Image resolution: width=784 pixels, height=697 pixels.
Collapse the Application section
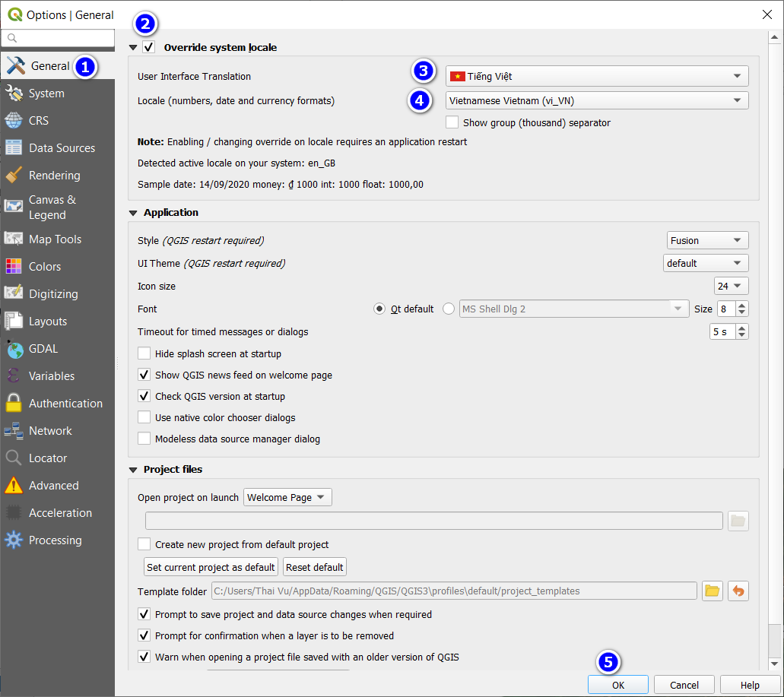click(x=133, y=213)
